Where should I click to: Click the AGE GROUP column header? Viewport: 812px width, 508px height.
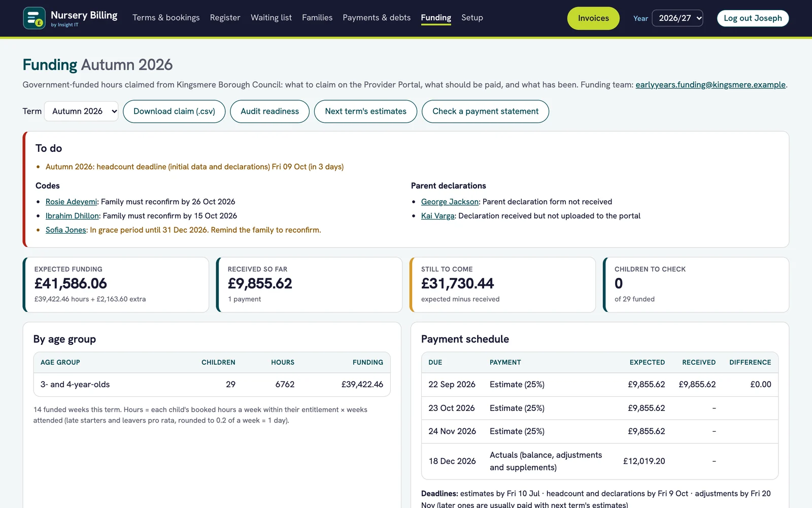pos(60,362)
